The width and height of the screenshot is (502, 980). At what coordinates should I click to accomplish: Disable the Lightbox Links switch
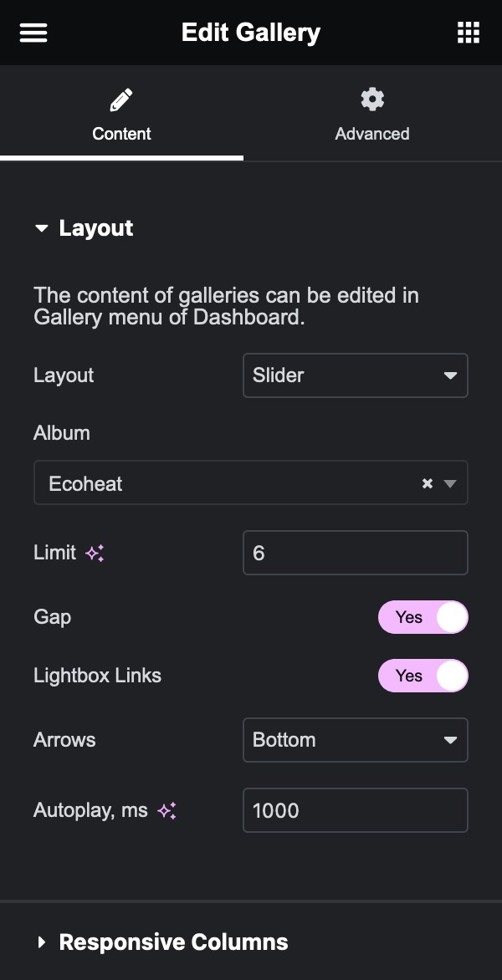point(423,676)
